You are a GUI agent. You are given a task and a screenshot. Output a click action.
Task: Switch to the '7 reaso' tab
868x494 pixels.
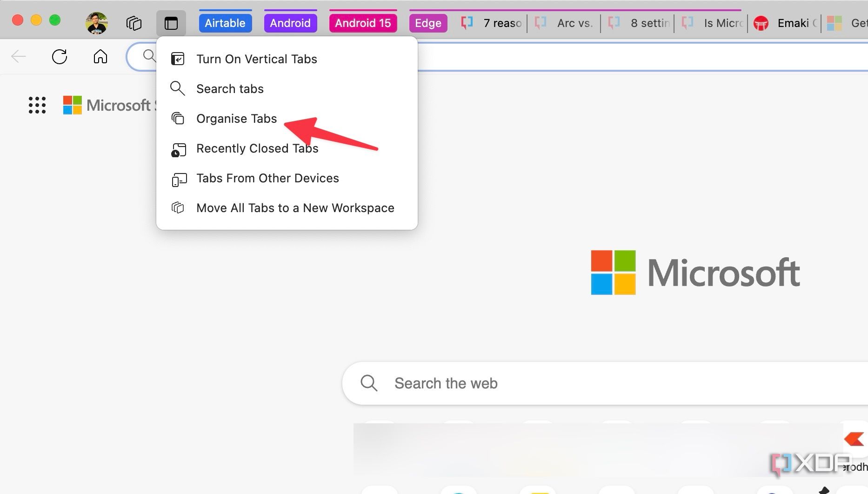point(491,23)
